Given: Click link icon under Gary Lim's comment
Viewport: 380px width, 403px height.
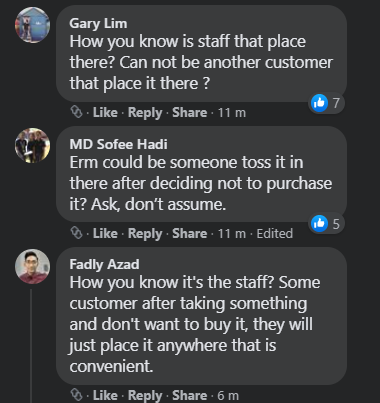Looking at the screenshot, I should 77,112.
